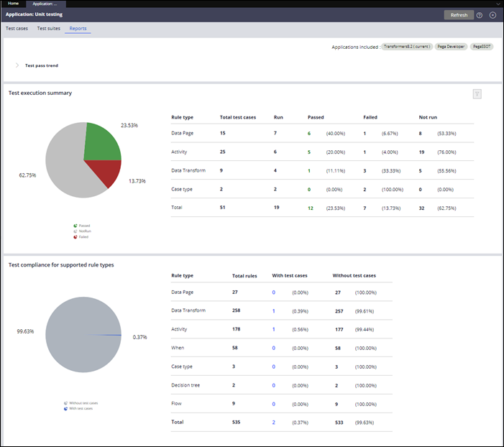The height and width of the screenshot is (447, 504).
Task: Open the help icon beside Refresh
Action: (480, 14)
